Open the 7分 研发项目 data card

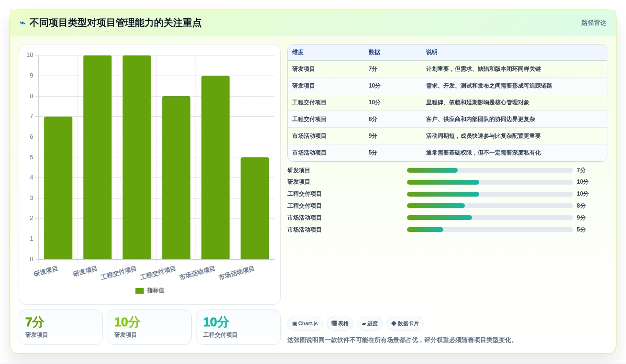61,327
